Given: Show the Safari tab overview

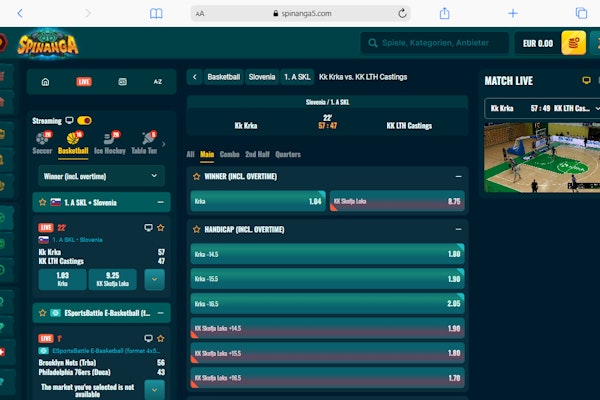Looking at the screenshot, I should click(x=581, y=13).
